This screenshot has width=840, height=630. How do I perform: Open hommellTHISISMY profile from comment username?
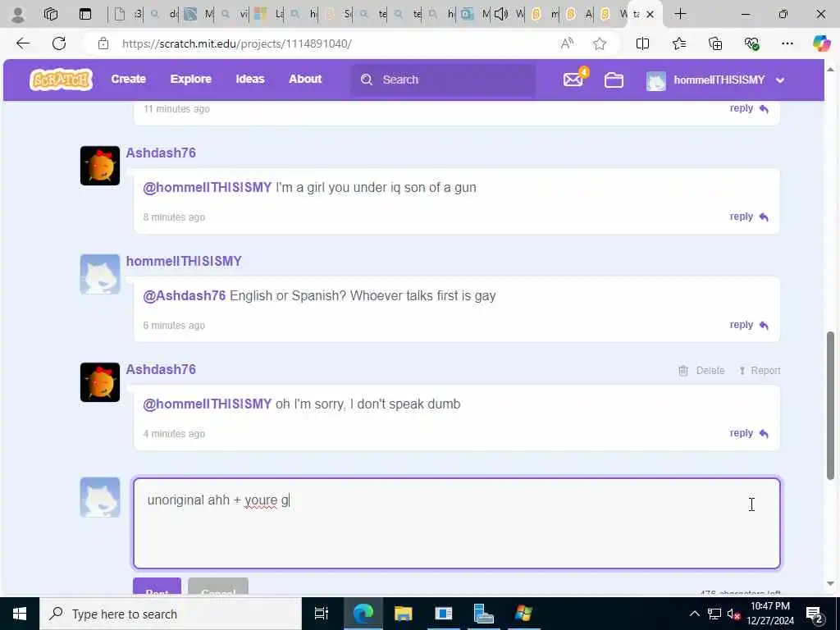click(x=184, y=261)
